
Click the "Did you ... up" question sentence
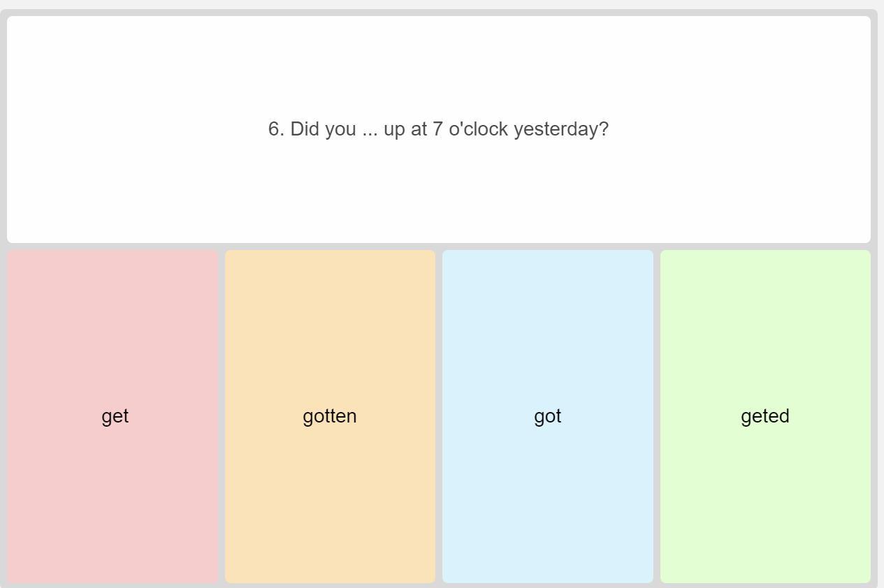point(438,129)
